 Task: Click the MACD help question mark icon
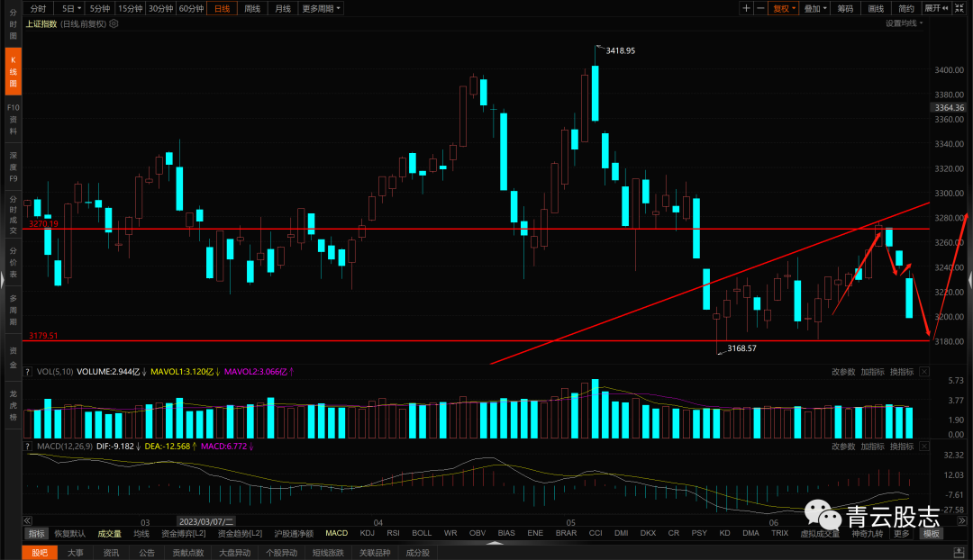27,446
